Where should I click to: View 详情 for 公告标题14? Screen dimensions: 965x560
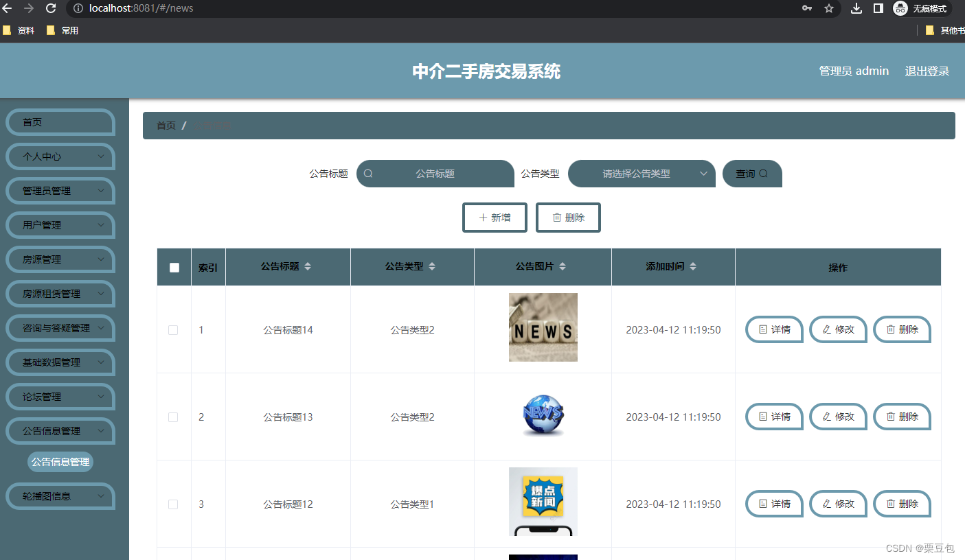pos(774,329)
